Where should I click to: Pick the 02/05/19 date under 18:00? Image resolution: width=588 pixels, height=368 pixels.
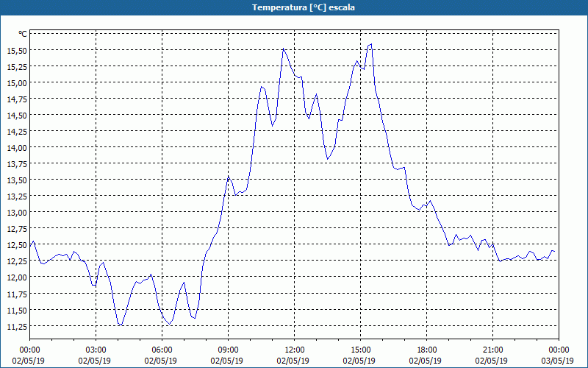coord(426,361)
